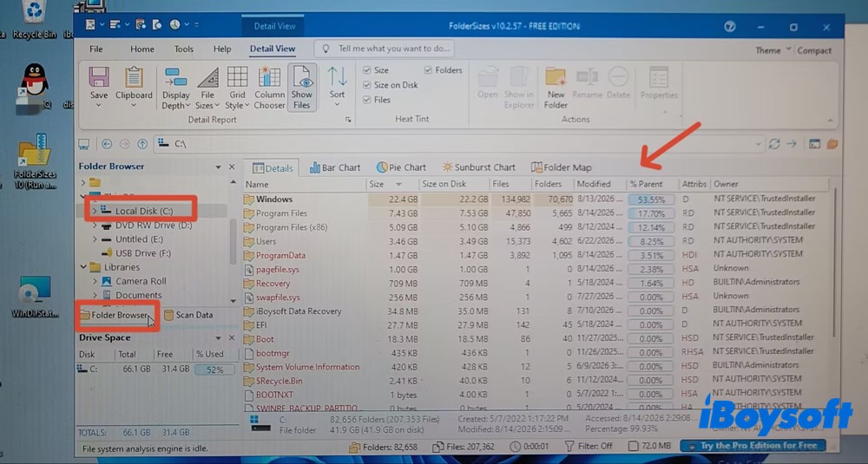Expand the Local Disk (C:) tree node
Screen dimensions: 868x464
pyautogui.click(x=94, y=211)
